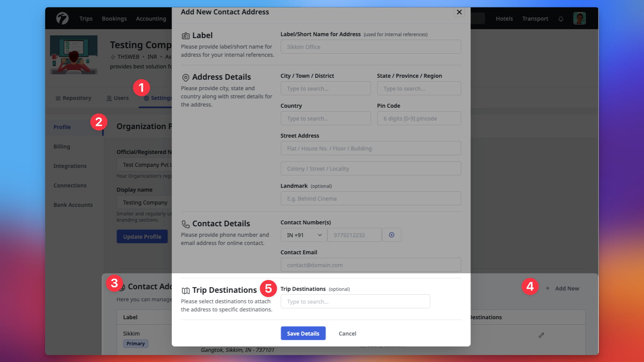Click the badge icon beside the Label heading

click(186, 35)
